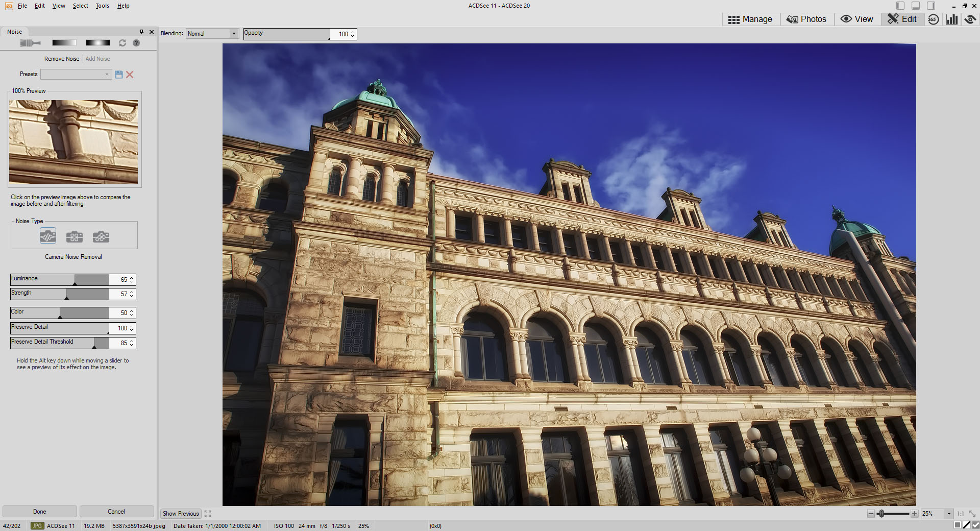980x531 pixels.
Task: Toggle the left panel layout button
Action: click(900, 6)
